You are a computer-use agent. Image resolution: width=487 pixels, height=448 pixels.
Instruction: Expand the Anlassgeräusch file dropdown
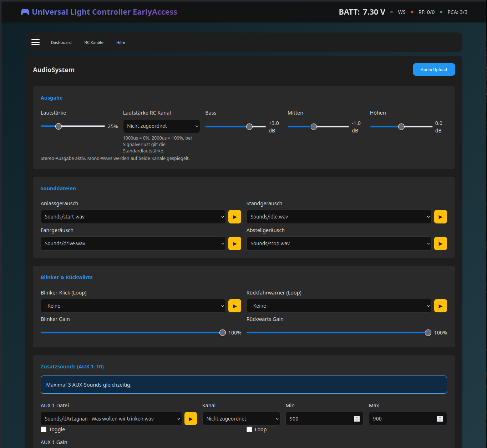pyautogui.click(x=133, y=217)
